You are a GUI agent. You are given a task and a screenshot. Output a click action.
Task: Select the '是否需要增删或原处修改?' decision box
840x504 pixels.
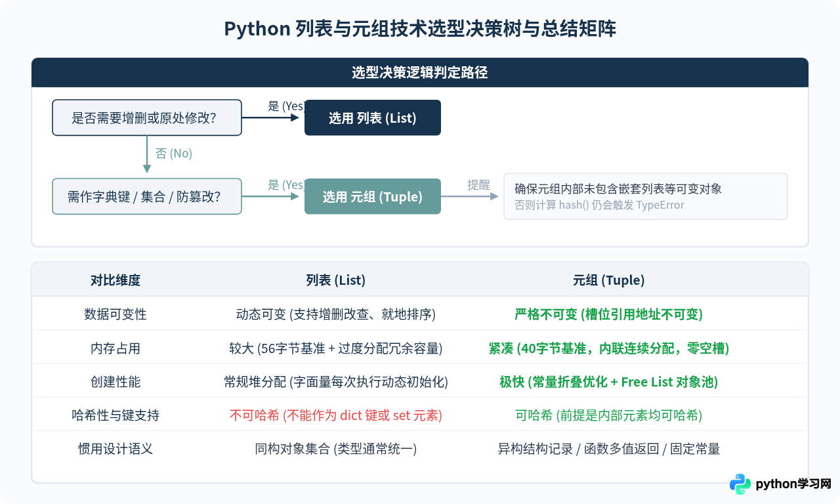coord(147,117)
